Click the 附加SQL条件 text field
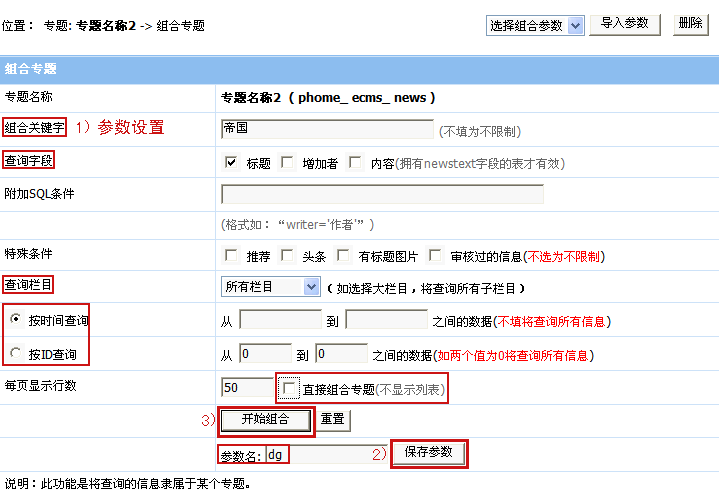 click(382, 194)
